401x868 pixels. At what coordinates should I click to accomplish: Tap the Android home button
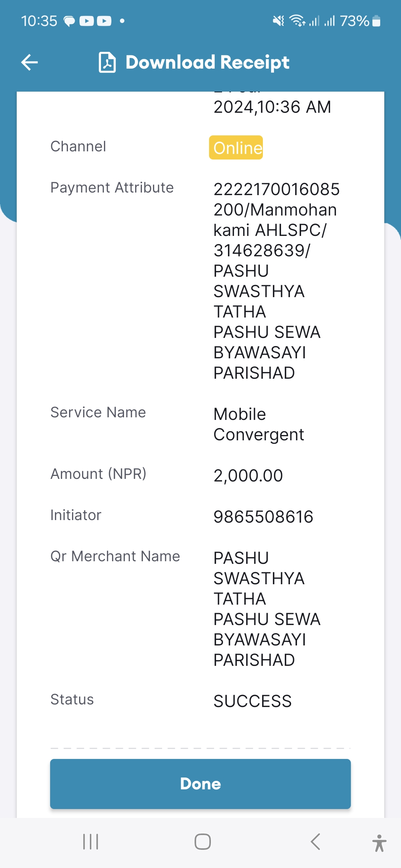click(x=203, y=842)
